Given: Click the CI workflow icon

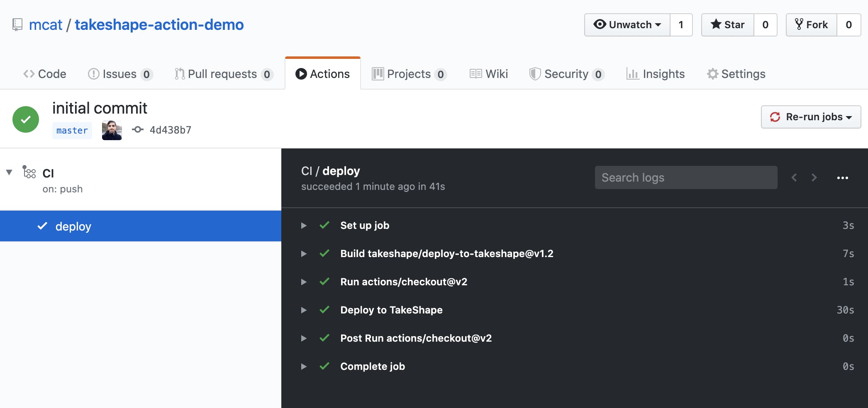Looking at the screenshot, I should tap(29, 172).
